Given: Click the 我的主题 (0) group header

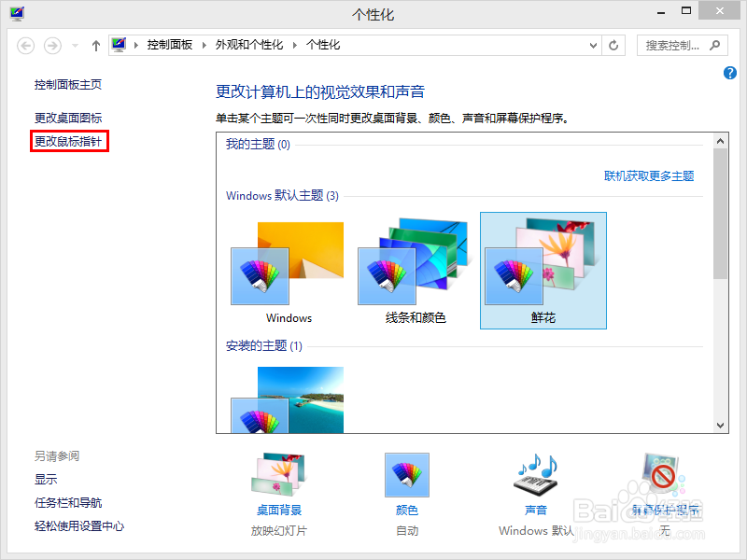Looking at the screenshot, I should click(258, 145).
